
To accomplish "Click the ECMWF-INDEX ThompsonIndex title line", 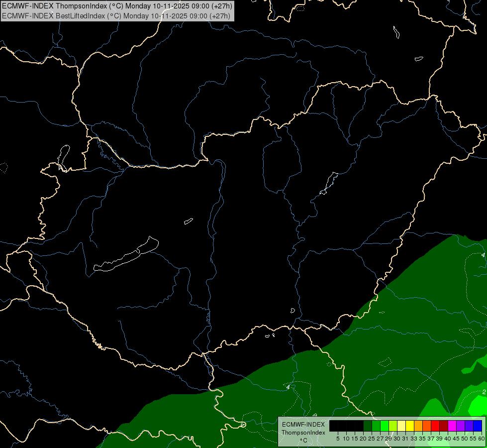I will click(x=117, y=6).
